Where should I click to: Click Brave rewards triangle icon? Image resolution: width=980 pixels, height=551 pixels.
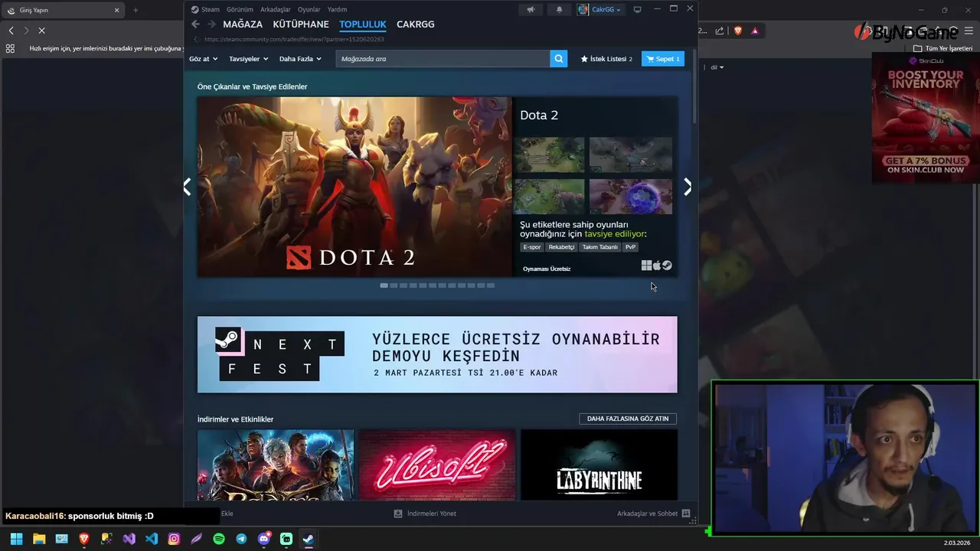tap(755, 31)
